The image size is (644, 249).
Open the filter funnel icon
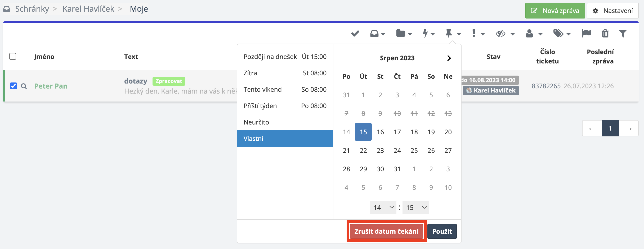point(623,34)
